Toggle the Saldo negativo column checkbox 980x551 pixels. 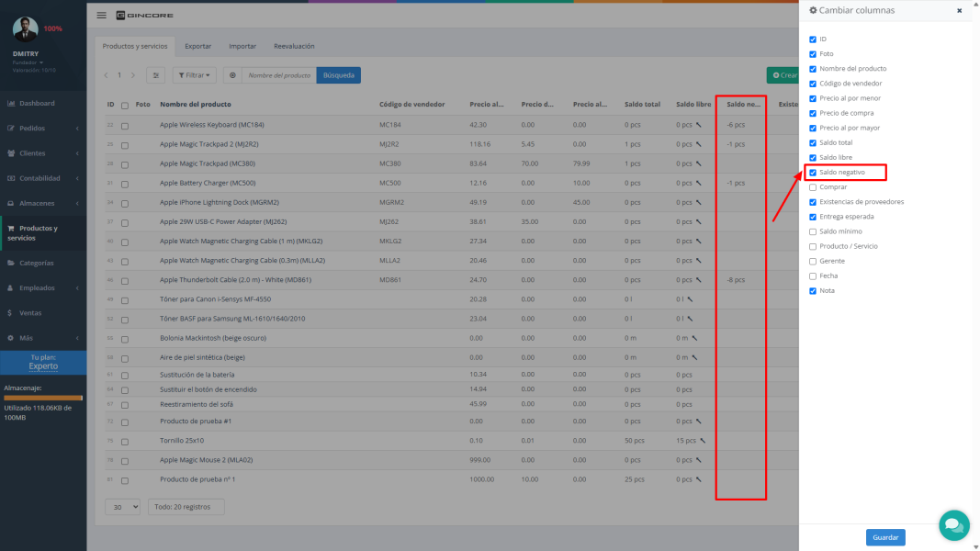click(813, 173)
